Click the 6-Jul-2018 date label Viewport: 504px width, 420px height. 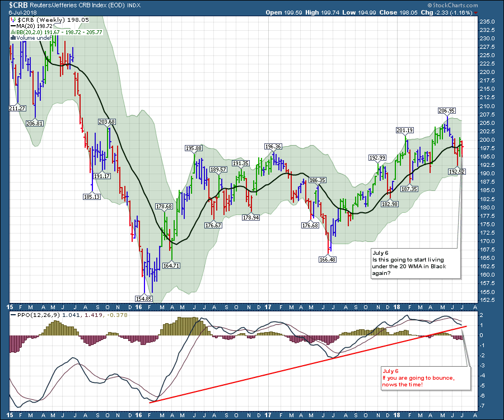23,12
